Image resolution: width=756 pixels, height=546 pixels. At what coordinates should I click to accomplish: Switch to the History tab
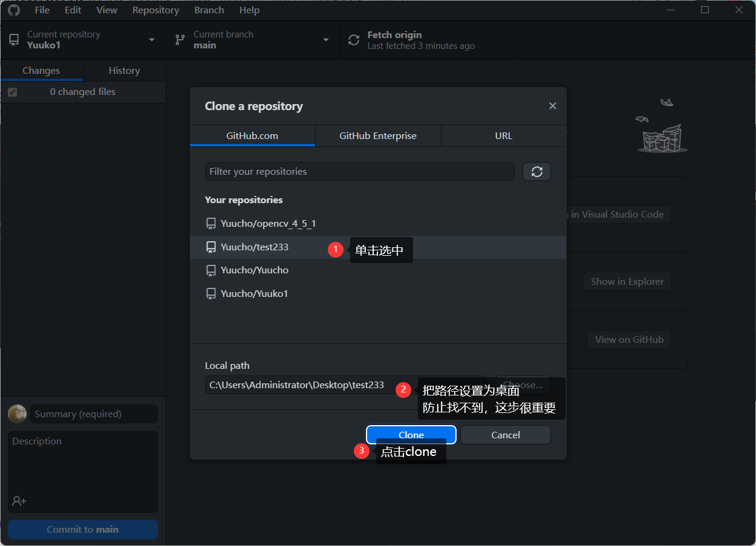(x=124, y=70)
